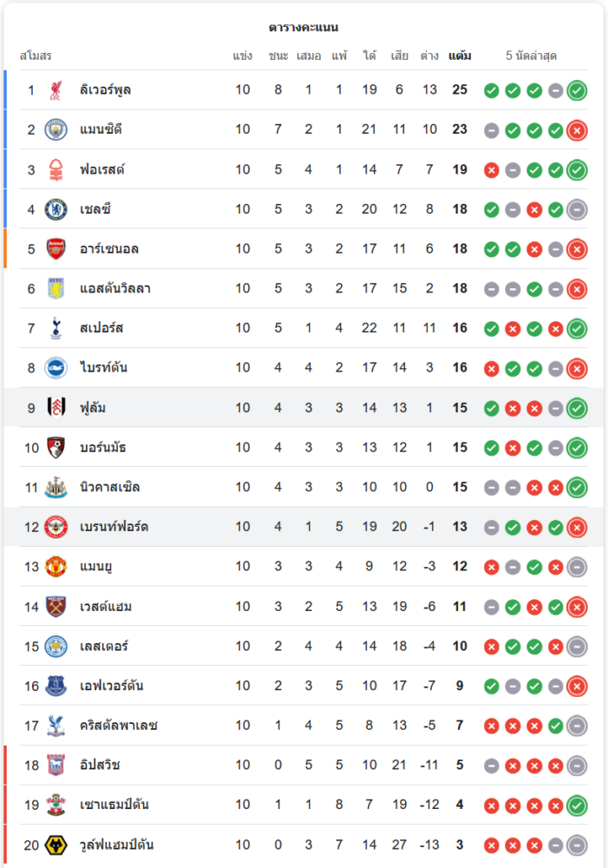Open the เบรนท์ฟอร์ด team name link
Viewport: 608px width, 868px height.
pos(114,527)
